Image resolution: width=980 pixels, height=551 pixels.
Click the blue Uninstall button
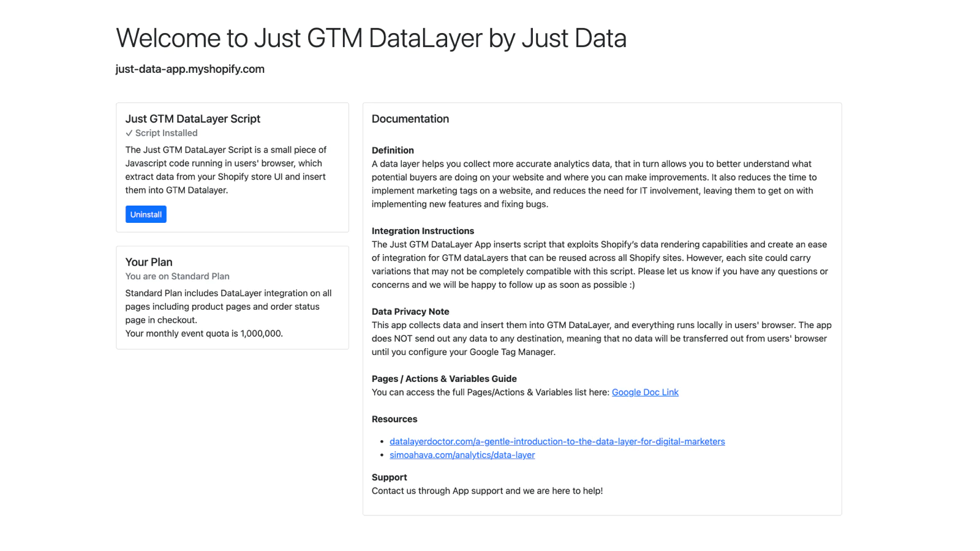coord(146,214)
